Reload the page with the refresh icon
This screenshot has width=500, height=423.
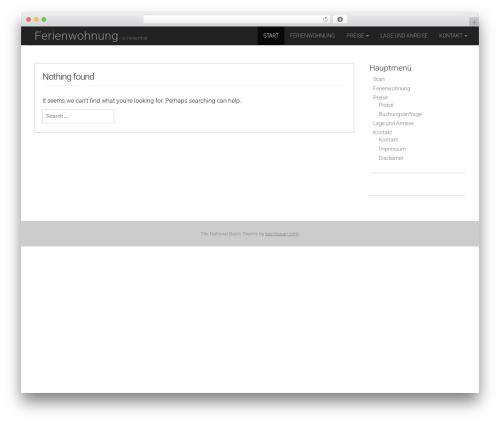point(325,20)
